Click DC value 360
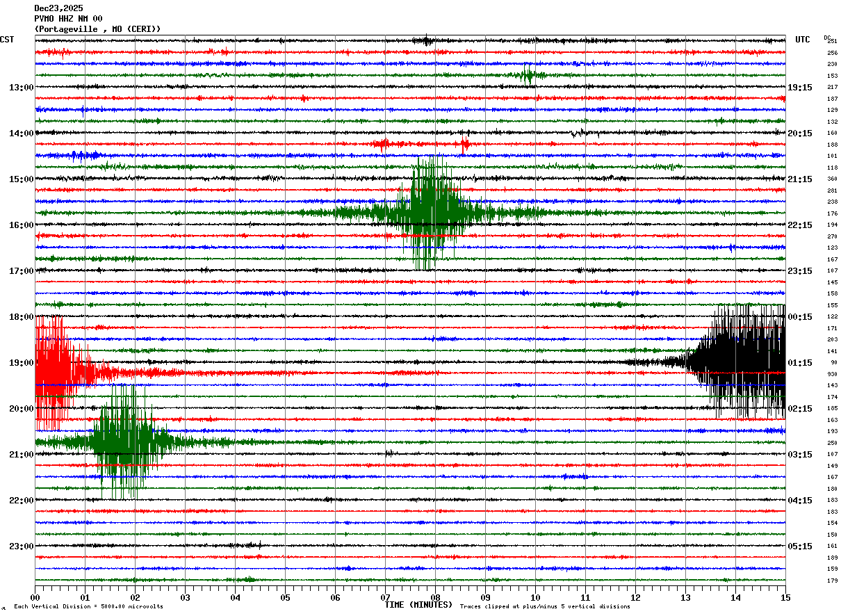Viewport: 841px width, 616px height. click(832, 179)
